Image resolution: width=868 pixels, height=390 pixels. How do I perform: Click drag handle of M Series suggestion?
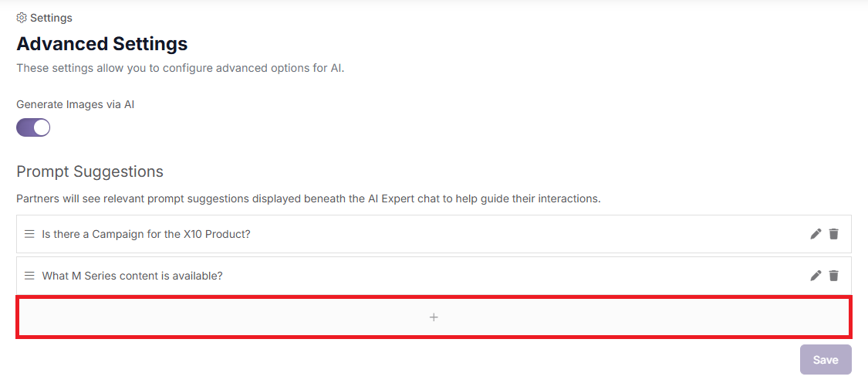click(29, 276)
